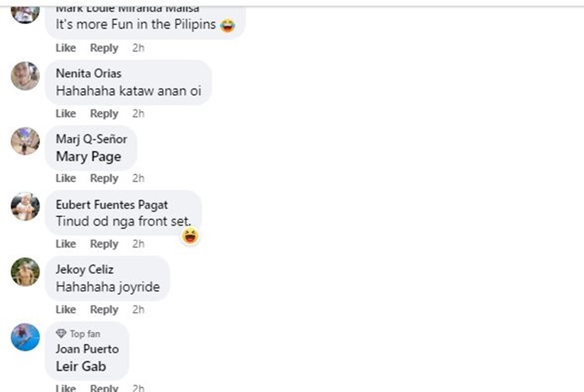Open Eubert Fuentes Pagat avatar

tap(25, 206)
